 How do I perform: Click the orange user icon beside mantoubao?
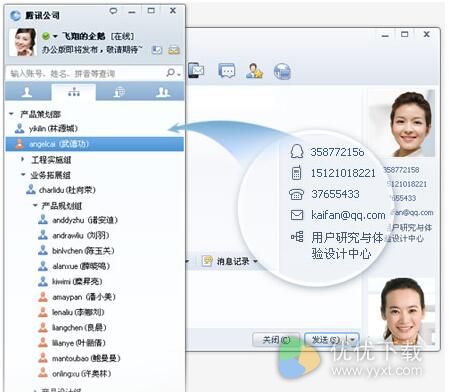coord(43,358)
